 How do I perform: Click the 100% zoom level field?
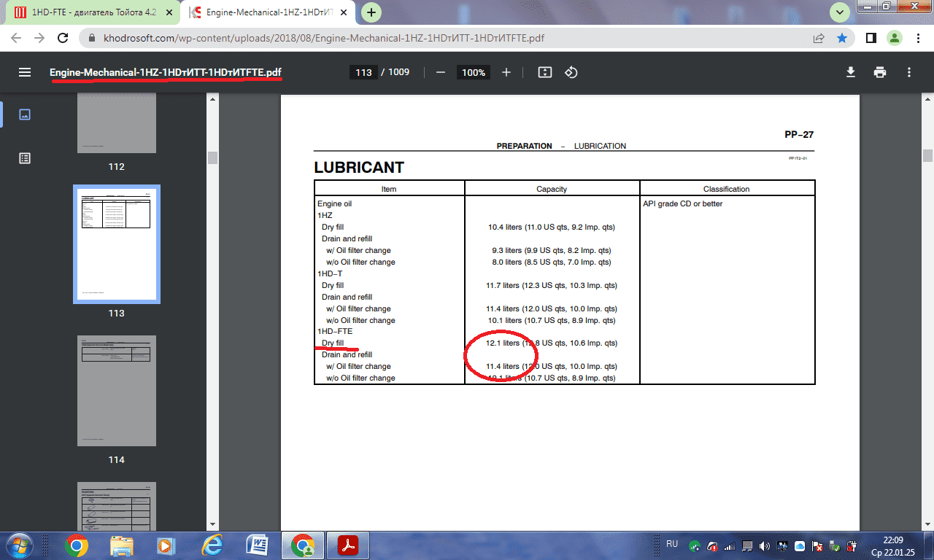click(x=474, y=72)
